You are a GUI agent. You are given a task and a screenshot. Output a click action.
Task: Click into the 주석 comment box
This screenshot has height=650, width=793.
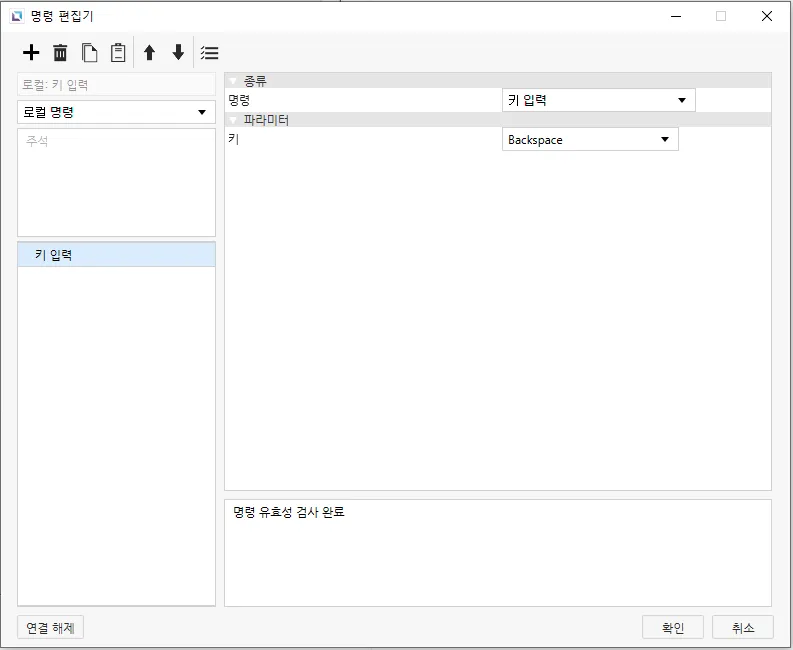coord(116,182)
